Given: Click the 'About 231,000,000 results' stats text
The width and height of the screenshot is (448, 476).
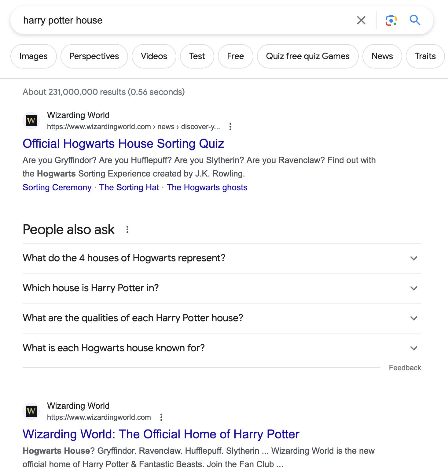Looking at the screenshot, I should 104,92.
